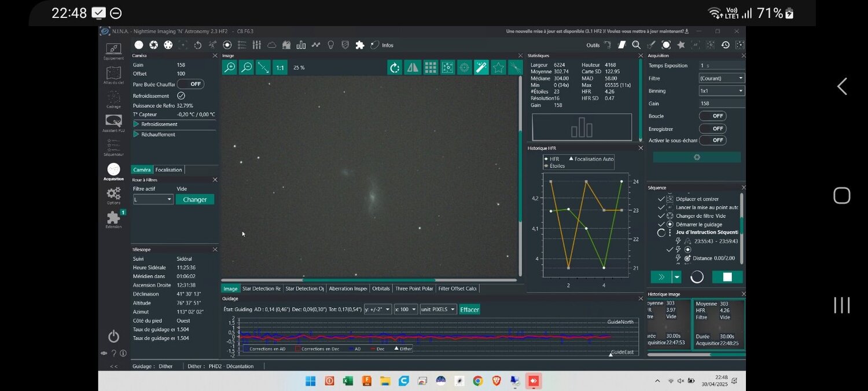
Task: Toggle the Boucle switch
Action: (713, 116)
